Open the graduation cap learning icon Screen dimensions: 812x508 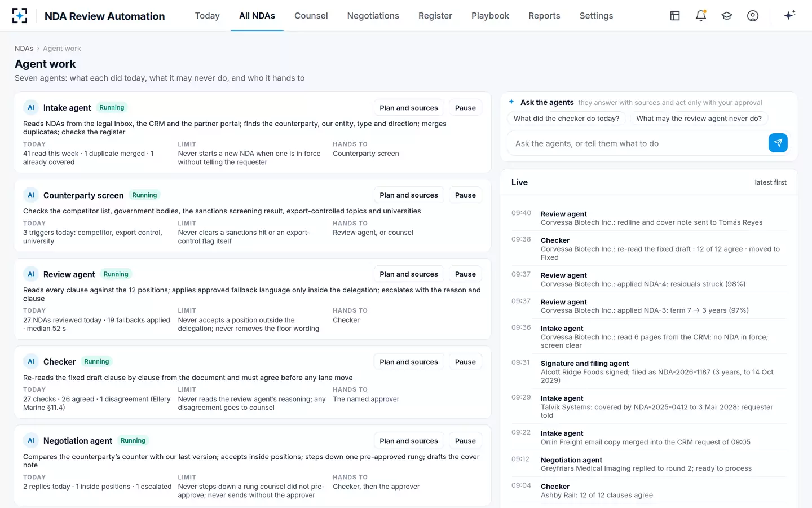tap(727, 16)
